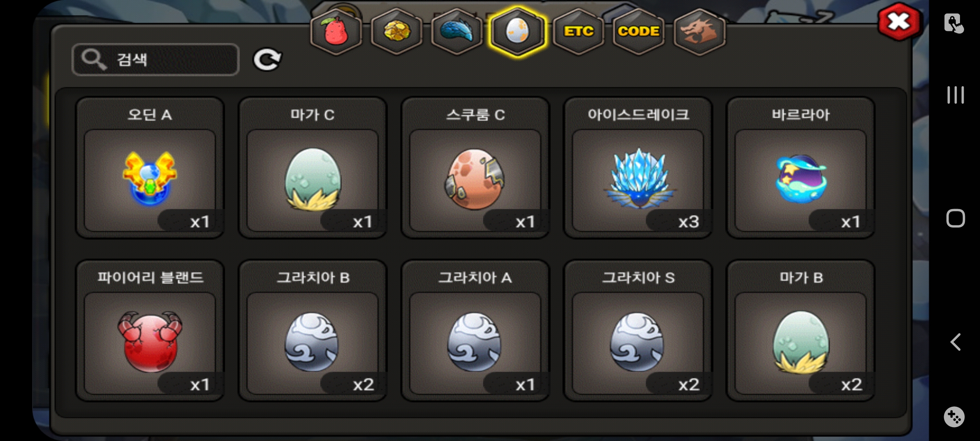Choose the 스쿠룸 C cracked egg
The width and height of the screenshot is (980, 441).
tap(475, 167)
